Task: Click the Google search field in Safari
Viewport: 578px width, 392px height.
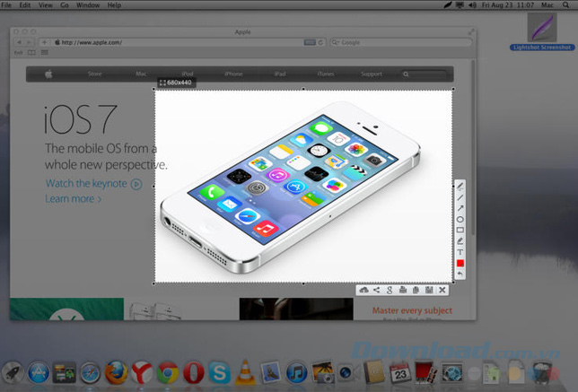Action: click(400, 42)
